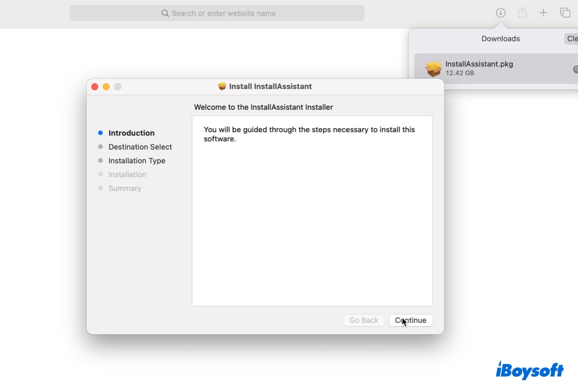Image resolution: width=578 pixels, height=392 pixels.
Task: Click the iBoysoft logo
Action: (530, 371)
